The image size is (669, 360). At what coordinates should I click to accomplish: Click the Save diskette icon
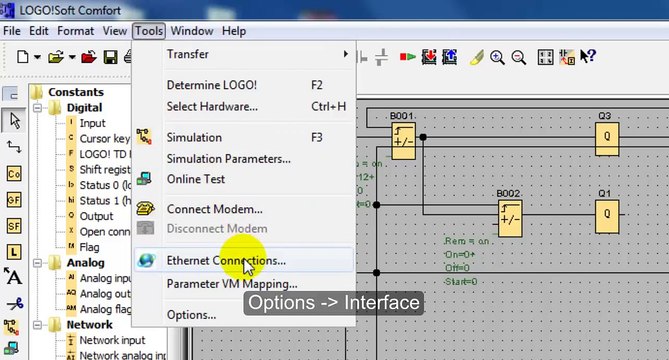coord(111,57)
